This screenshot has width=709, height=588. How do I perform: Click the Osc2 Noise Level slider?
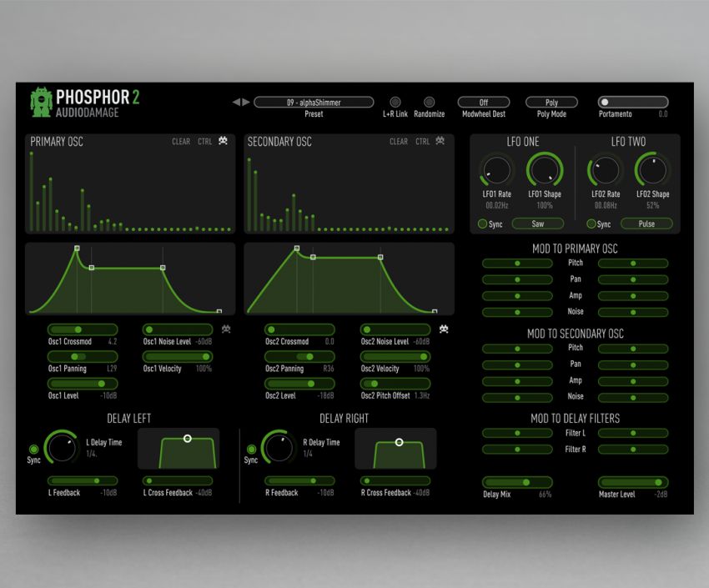(x=395, y=329)
